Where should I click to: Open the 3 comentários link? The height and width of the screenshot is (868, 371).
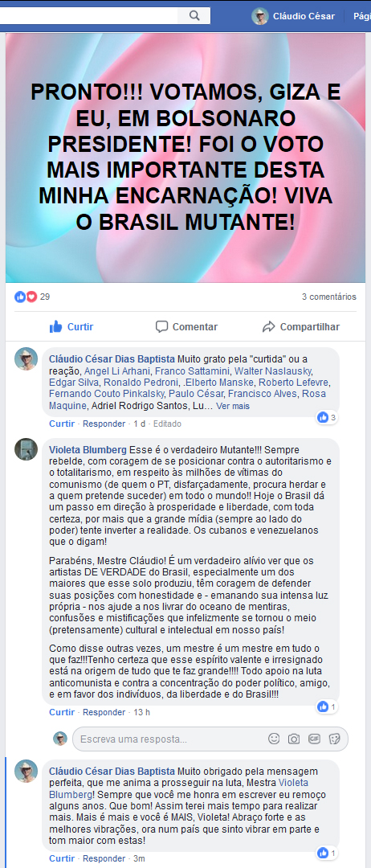(329, 297)
